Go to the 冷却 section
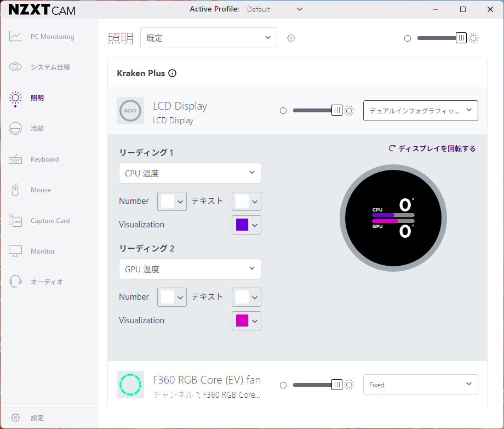Image resolution: width=504 pixels, height=429 pixels. tap(37, 129)
